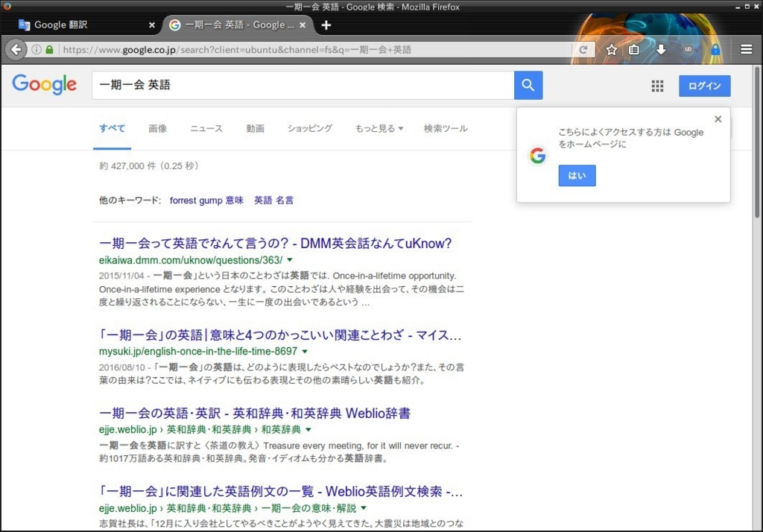Select the すべて results tab

click(x=113, y=128)
